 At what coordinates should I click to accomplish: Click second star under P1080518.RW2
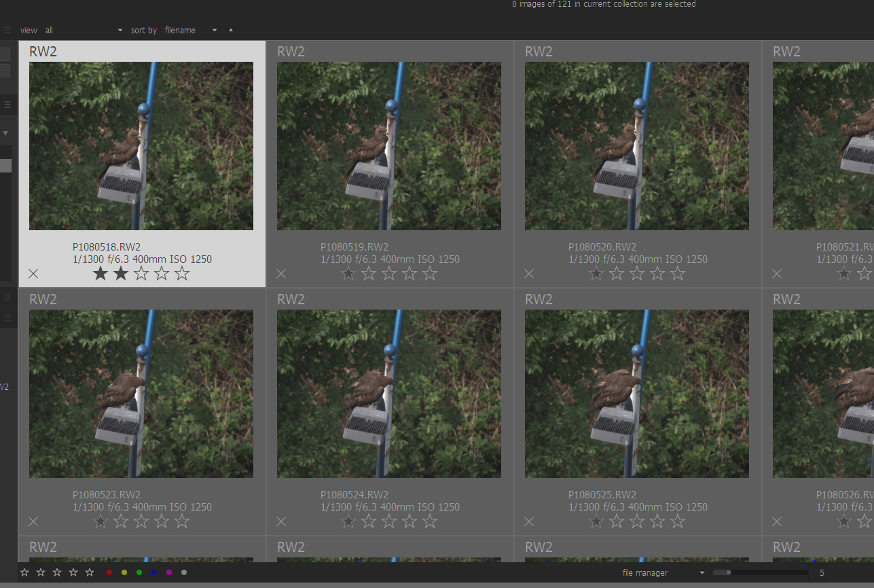point(121,274)
